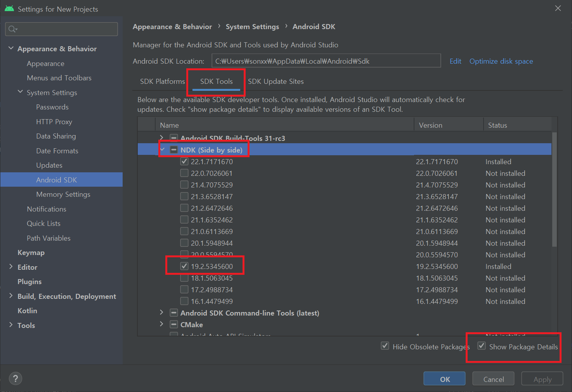Toggle Hide Obsolete Packages checkbox
The width and height of the screenshot is (572, 392).
pyautogui.click(x=385, y=346)
